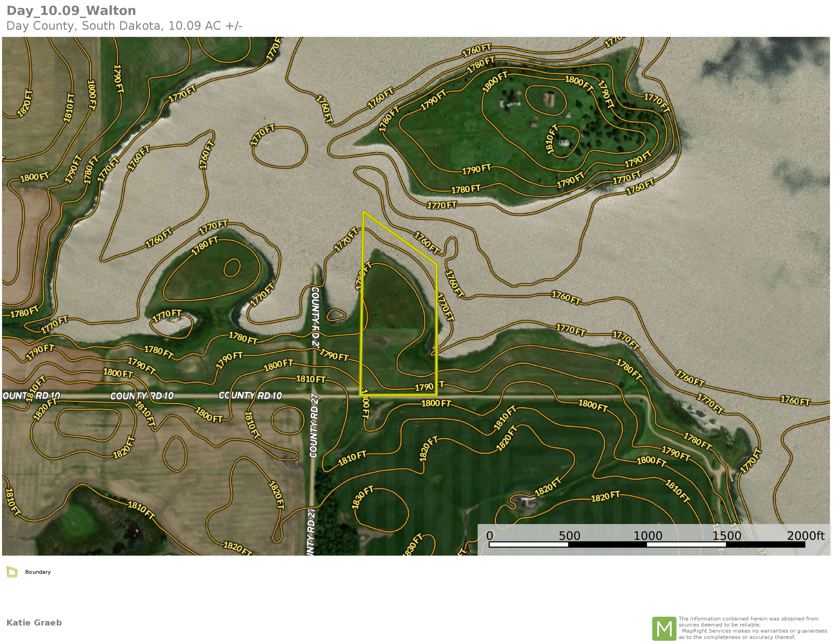Click the 1000 mark on scale bar

click(648, 536)
